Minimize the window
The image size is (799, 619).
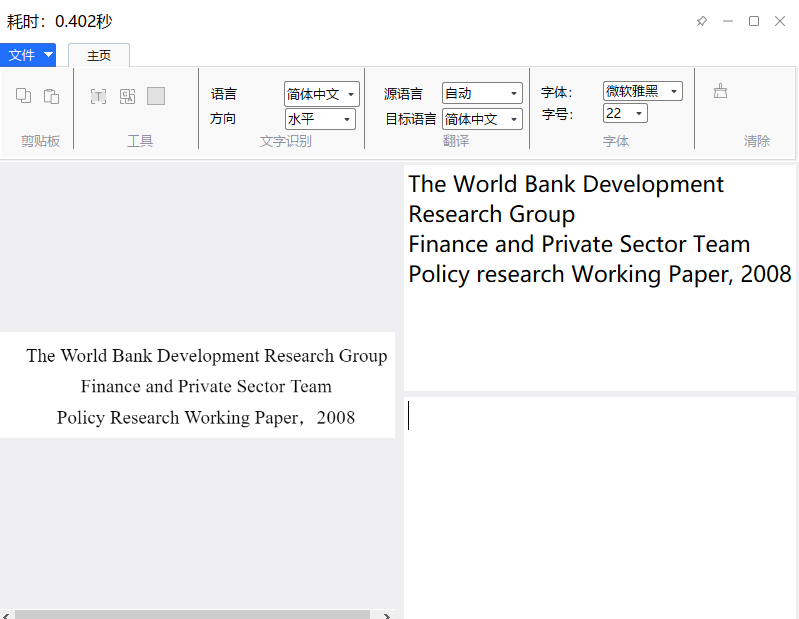click(728, 21)
